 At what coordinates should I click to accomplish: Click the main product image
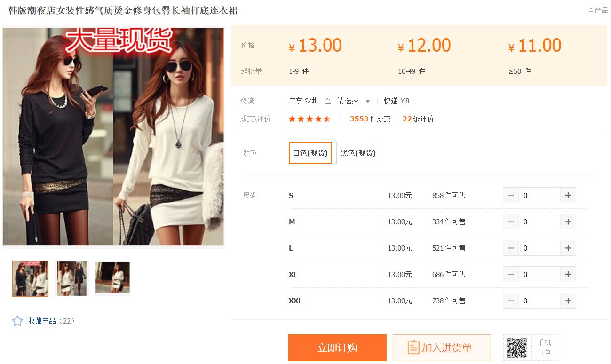[x=113, y=136]
